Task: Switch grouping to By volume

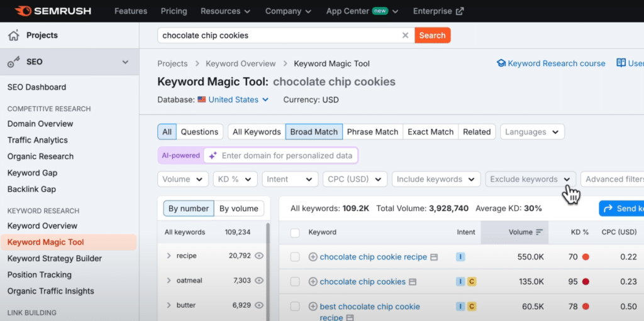Action: [x=238, y=209]
